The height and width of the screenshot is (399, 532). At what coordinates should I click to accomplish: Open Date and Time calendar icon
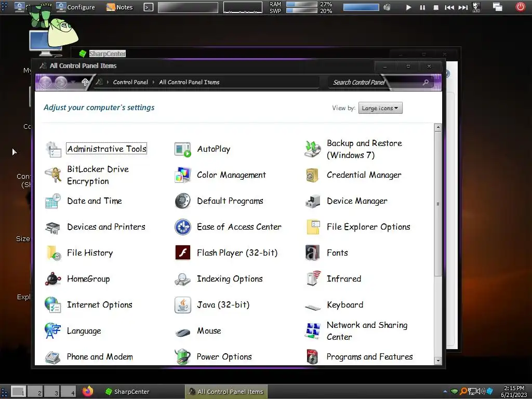coord(54,201)
